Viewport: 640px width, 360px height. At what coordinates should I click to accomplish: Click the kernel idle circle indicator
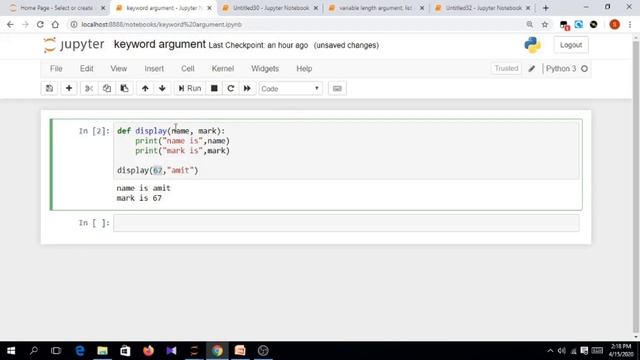pos(584,69)
